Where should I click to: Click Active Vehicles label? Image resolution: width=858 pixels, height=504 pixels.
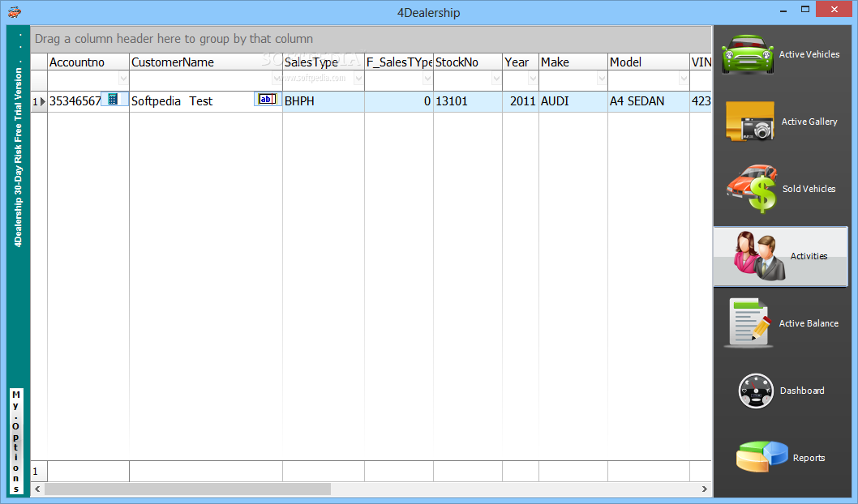pyautogui.click(x=809, y=54)
